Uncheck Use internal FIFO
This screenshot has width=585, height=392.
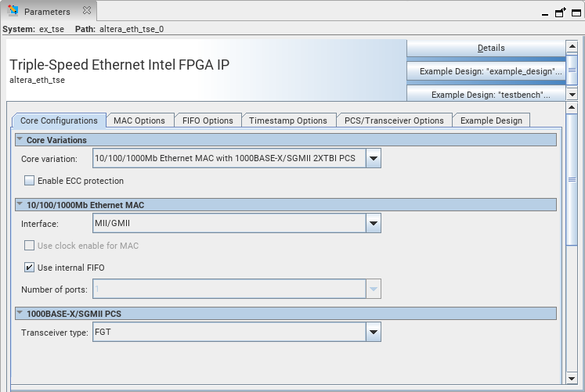coord(30,268)
